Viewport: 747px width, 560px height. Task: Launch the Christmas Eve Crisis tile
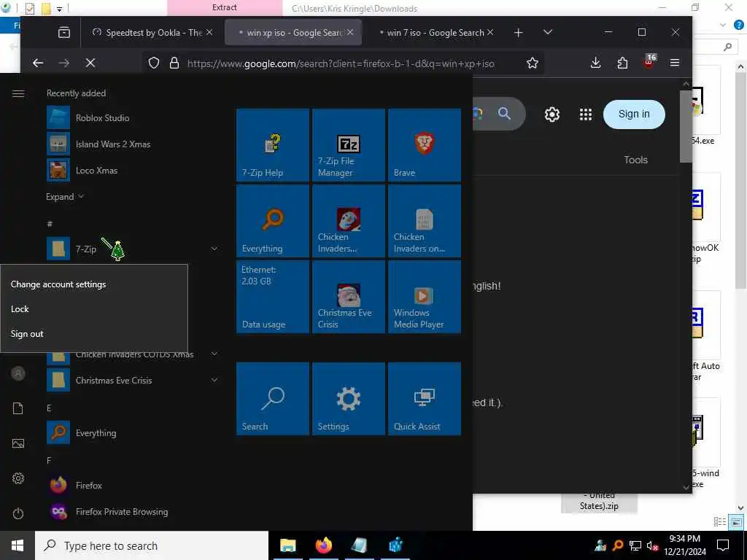coord(348,296)
